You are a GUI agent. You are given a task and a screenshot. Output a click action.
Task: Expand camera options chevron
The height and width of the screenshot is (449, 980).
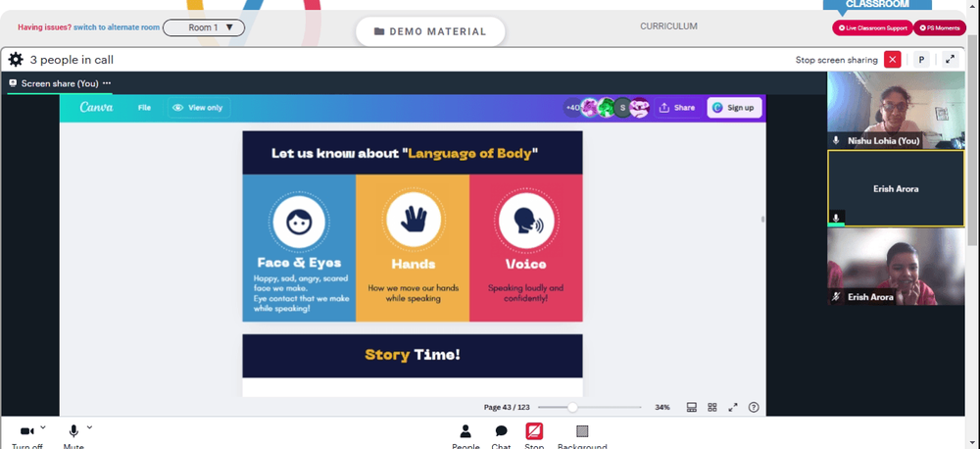pos(43,427)
